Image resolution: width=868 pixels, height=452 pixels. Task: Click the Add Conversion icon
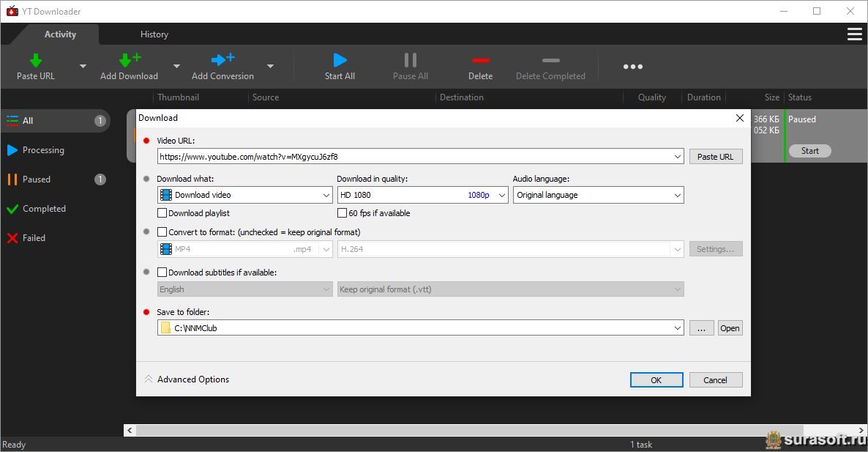pyautogui.click(x=222, y=60)
